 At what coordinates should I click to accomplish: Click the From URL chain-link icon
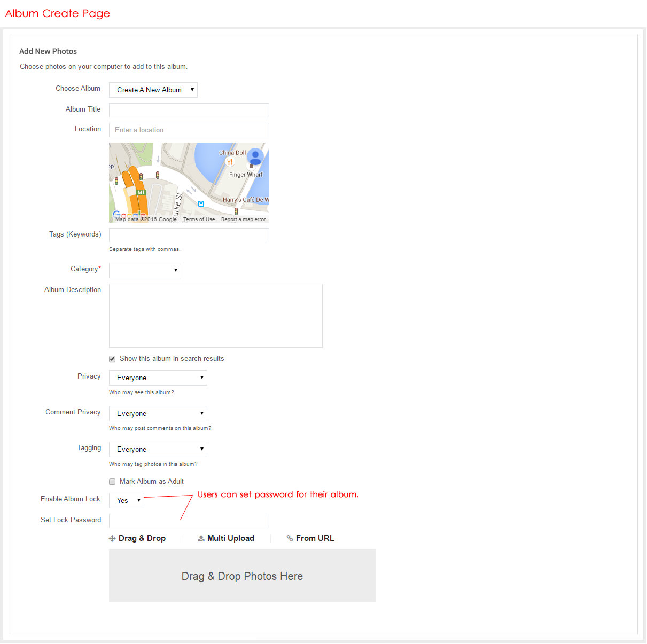click(x=290, y=539)
